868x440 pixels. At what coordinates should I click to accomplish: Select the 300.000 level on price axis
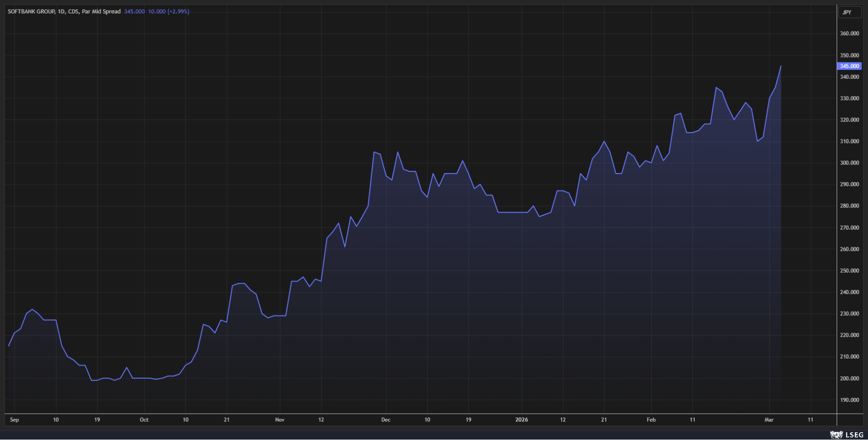pos(849,163)
